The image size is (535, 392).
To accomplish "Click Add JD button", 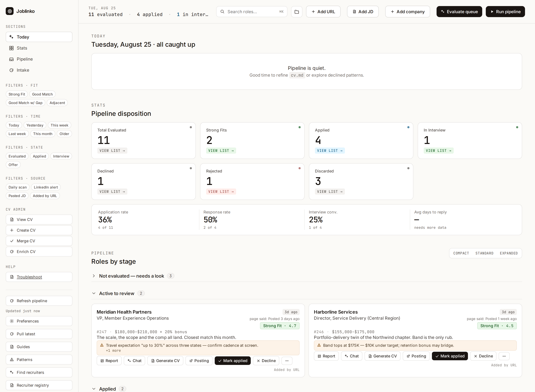I will pos(363,12).
